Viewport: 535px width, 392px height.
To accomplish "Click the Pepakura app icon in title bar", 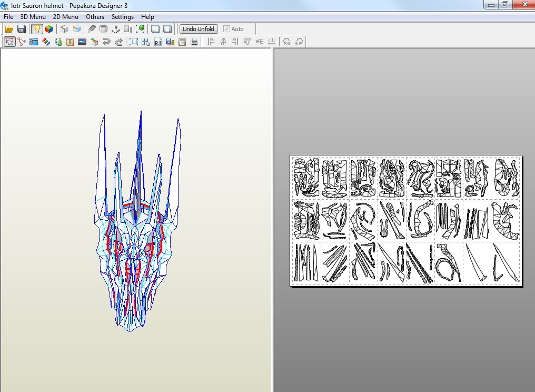I will tap(5, 5).
